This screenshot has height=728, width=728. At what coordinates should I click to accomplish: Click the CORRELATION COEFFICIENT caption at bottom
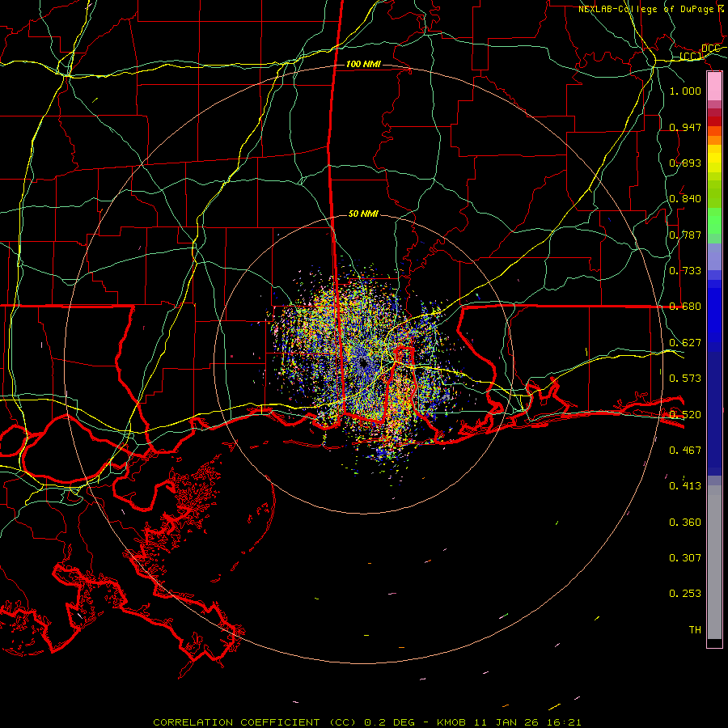(366, 722)
